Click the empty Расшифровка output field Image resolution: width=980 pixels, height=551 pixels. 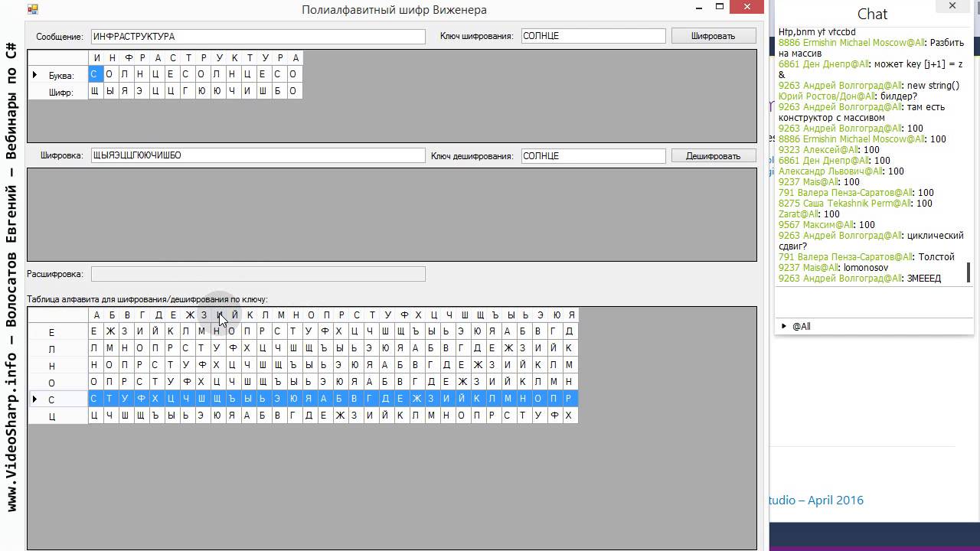click(258, 274)
